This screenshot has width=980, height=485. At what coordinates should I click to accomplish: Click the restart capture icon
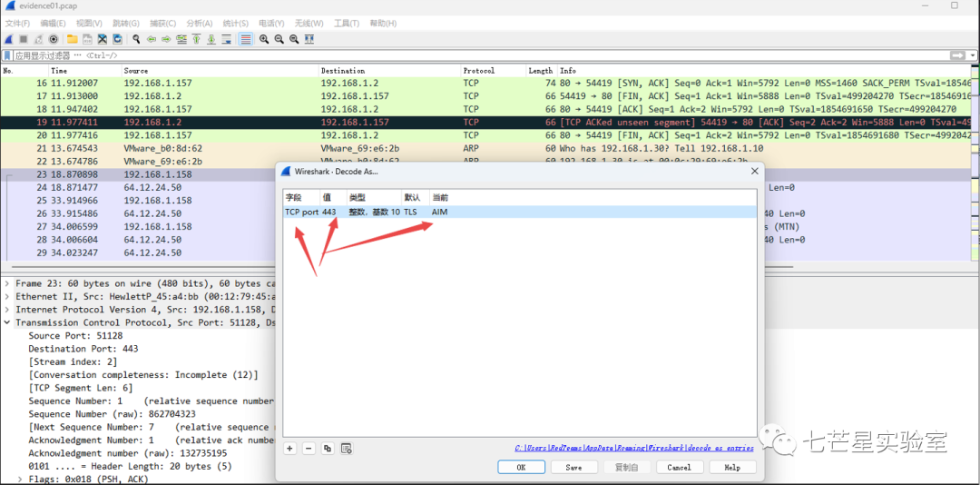(x=39, y=39)
